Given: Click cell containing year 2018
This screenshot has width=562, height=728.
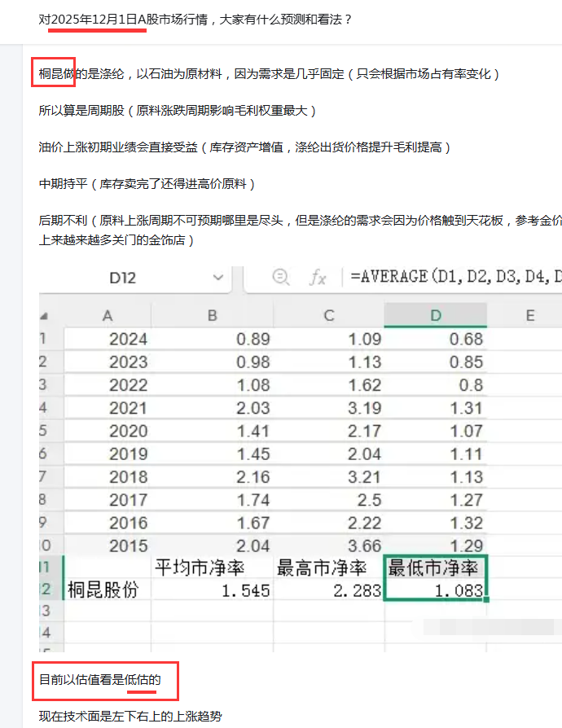Looking at the screenshot, I should pos(108,477).
